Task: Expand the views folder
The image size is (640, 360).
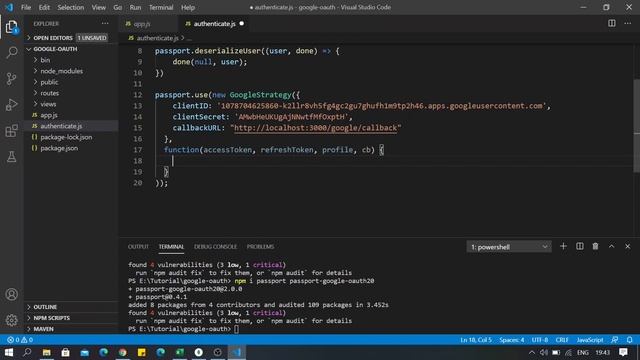Action: [71, 104]
